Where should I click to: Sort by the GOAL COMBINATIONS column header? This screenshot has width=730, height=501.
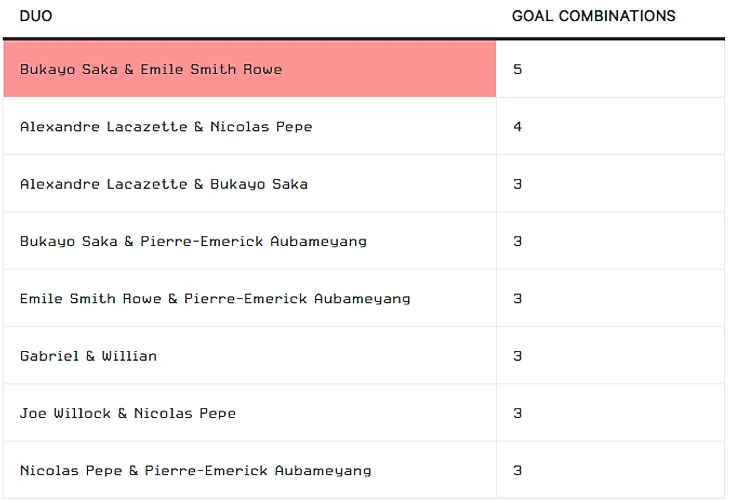593,16
